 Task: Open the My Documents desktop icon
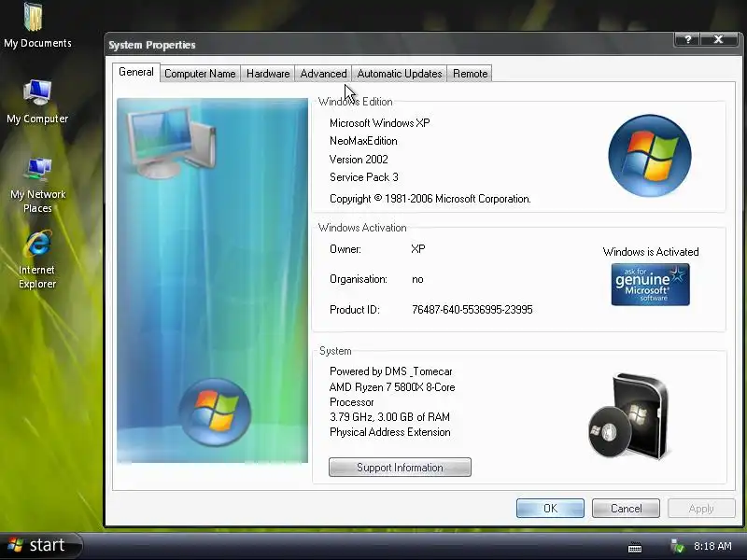point(37,26)
